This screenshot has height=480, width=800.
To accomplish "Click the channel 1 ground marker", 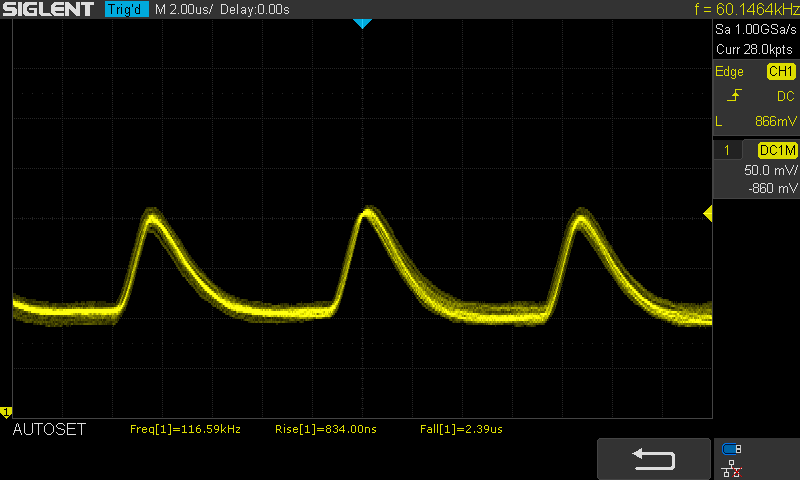I will coord(6,412).
